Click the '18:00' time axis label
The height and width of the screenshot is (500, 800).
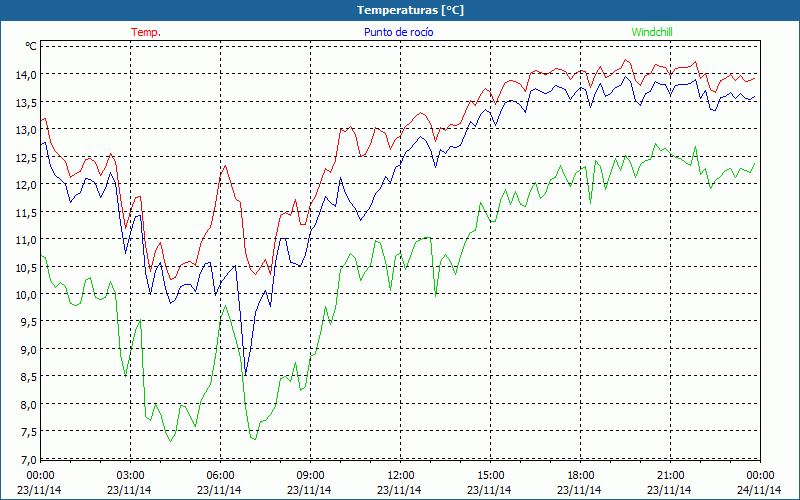coord(580,476)
